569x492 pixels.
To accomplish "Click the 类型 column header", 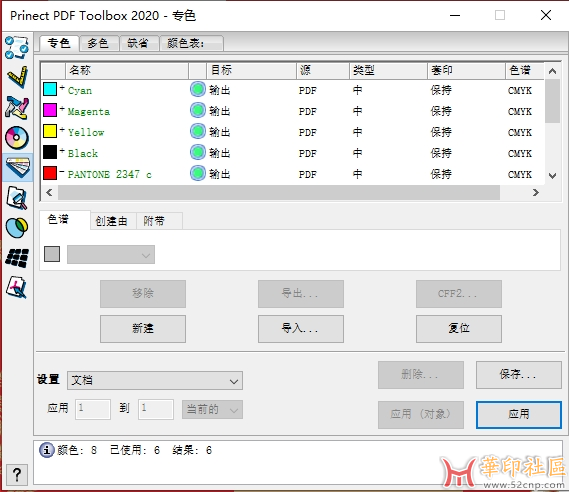I will click(388, 70).
